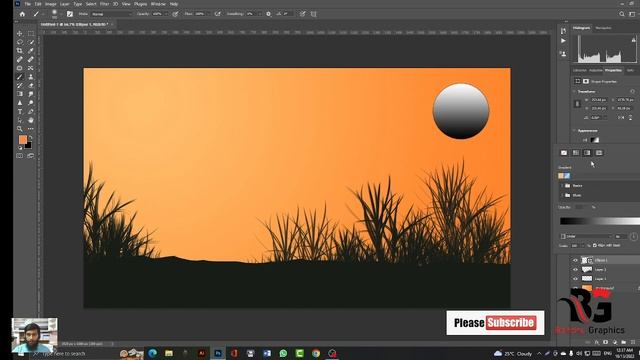Swap foreground and background colors
This screenshot has width=640, height=360.
click(30, 138)
